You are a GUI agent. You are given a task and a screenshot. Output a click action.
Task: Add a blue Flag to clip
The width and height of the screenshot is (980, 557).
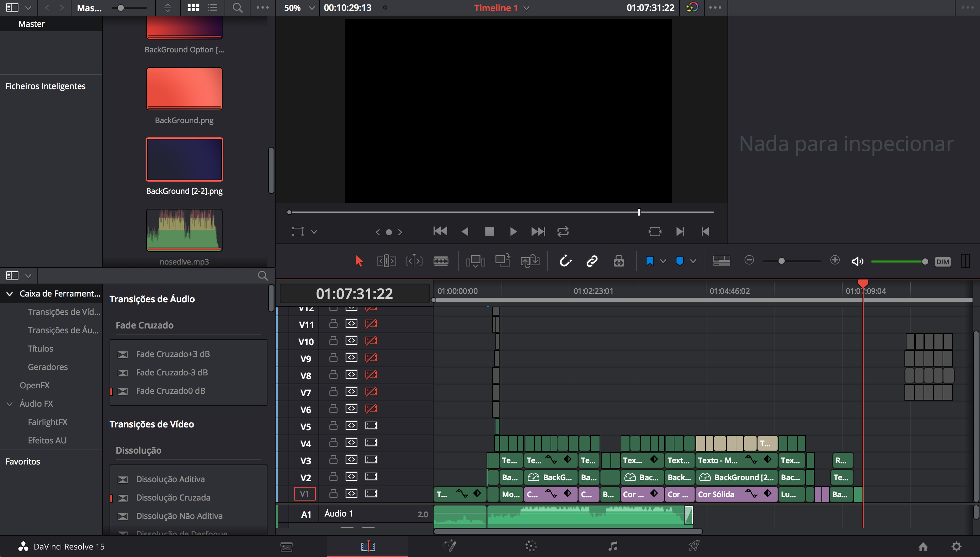click(x=650, y=261)
